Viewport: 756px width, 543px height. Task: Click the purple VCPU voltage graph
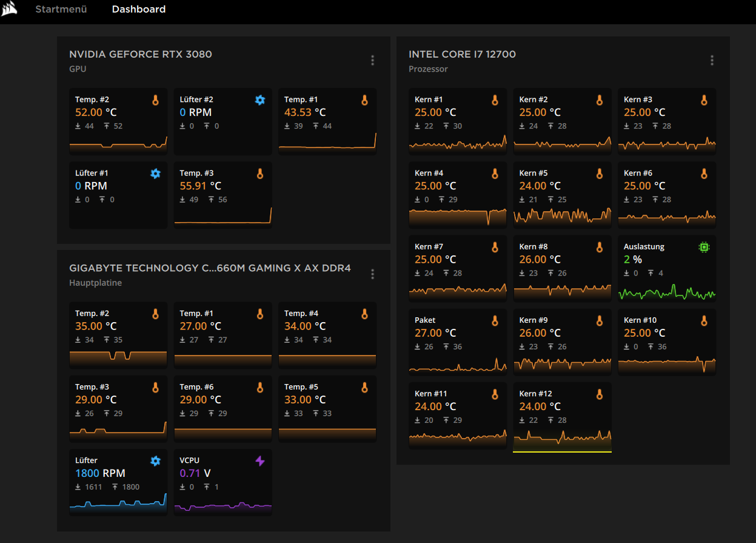click(223, 507)
